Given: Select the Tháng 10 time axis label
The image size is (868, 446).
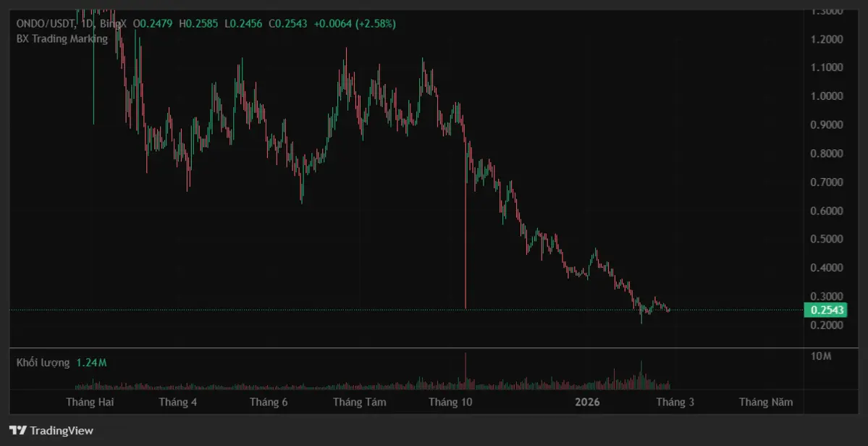Looking at the screenshot, I should (x=450, y=402).
